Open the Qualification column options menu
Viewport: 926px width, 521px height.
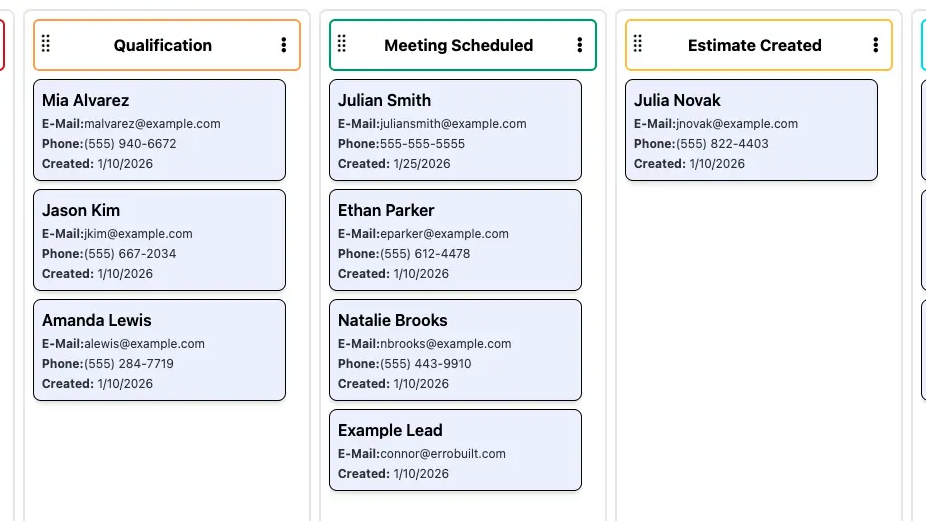pyautogui.click(x=284, y=45)
